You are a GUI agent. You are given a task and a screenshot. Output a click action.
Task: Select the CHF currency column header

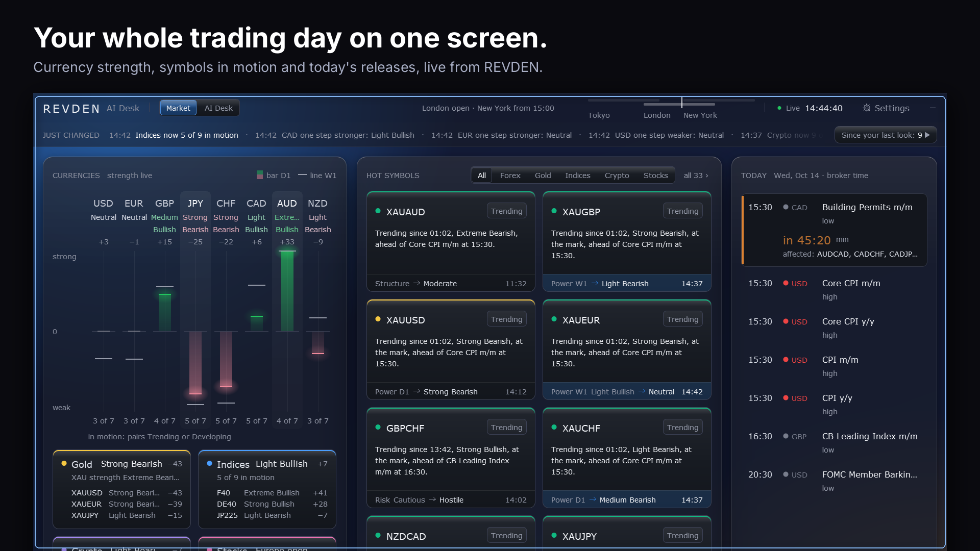coord(226,203)
